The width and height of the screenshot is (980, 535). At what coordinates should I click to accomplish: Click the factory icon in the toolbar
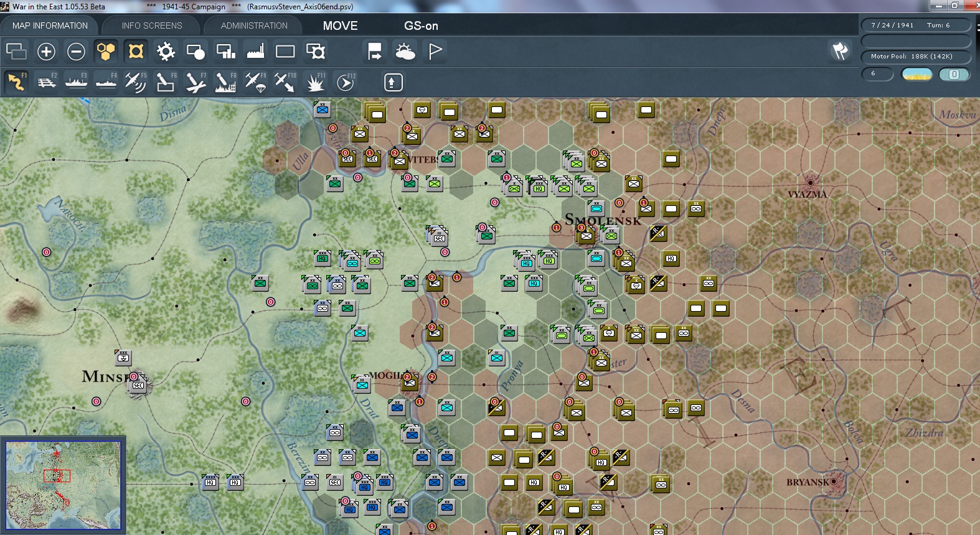click(x=255, y=51)
